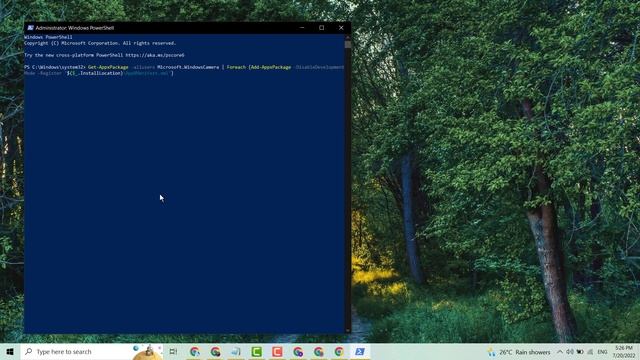
Task: Check battery status icon in system tray
Action: click(580, 352)
